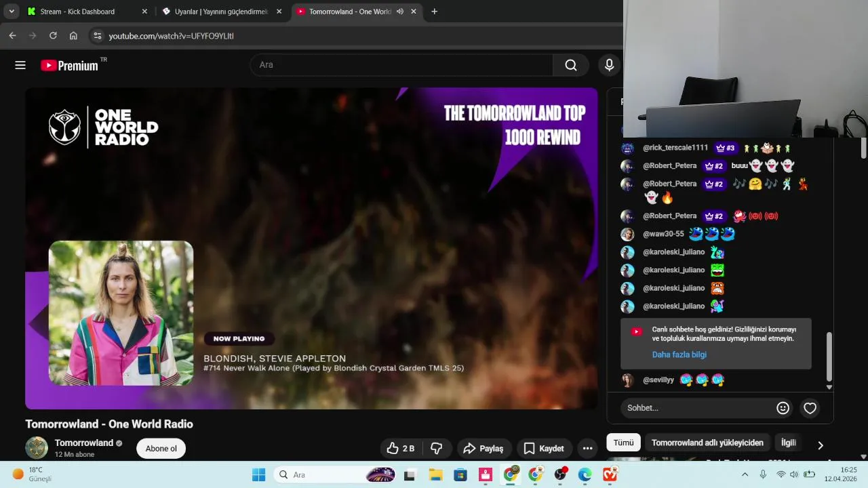The image size is (868, 488).
Task: Click the live chat scrollbar thumb
Action: coord(829,356)
